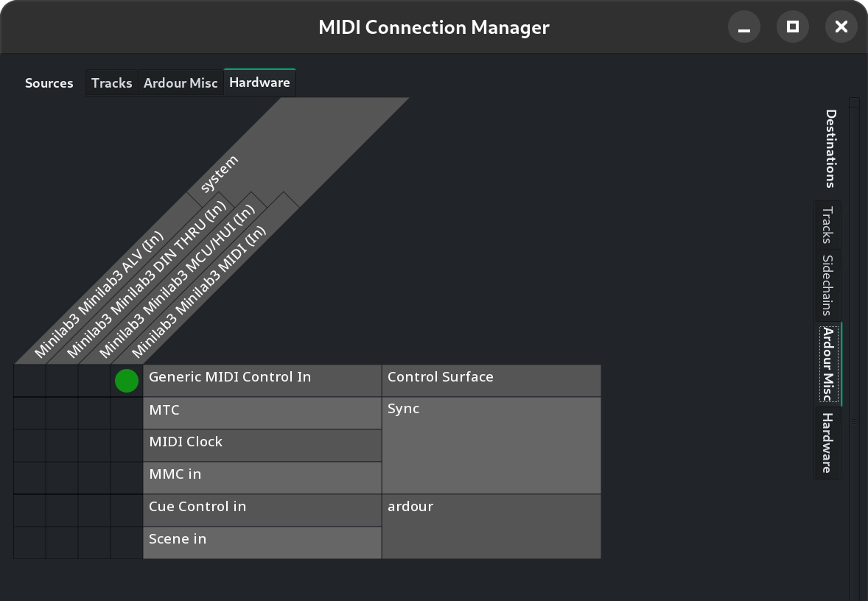Open the Ardour Misc sources tab
The image size is (868, 601).
click(x=181, y=83)
